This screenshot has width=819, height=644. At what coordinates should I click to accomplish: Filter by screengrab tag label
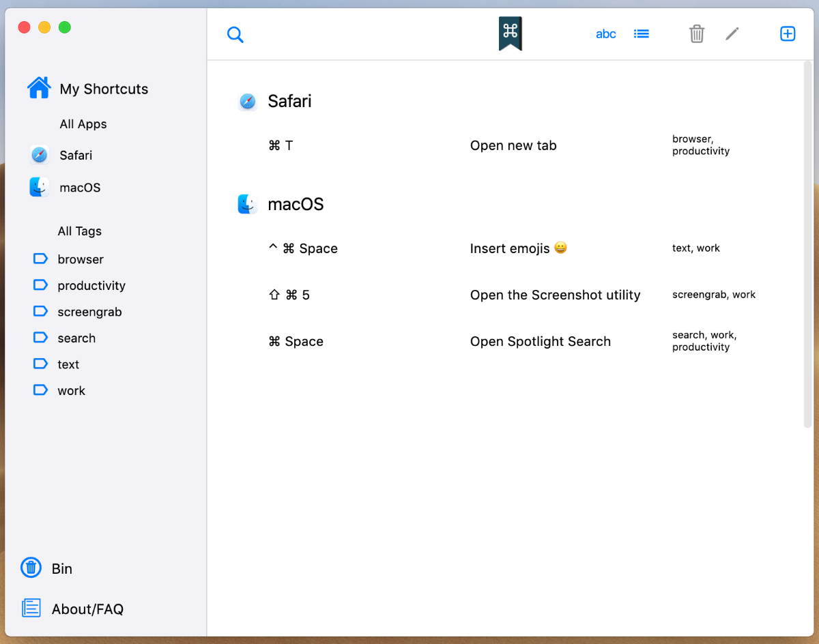point(89,312)
